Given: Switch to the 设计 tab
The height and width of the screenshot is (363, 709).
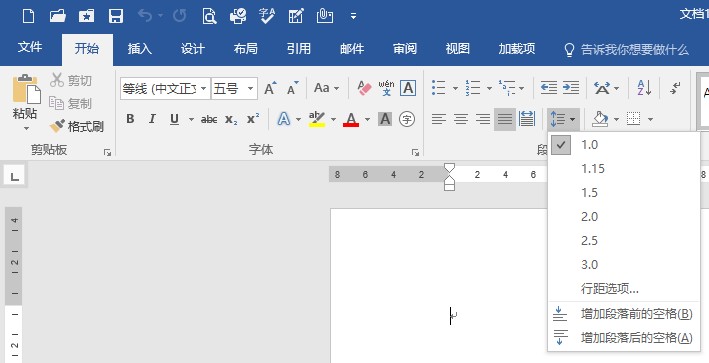Looking at the screenshot, I should (193, 48).
